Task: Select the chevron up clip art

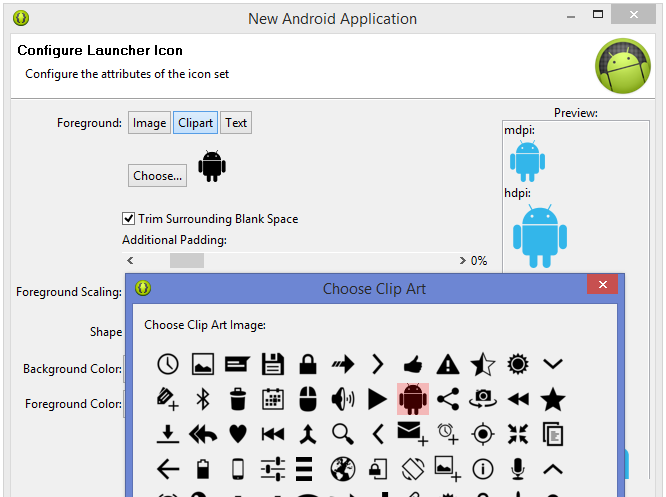Action: (553, 469)
